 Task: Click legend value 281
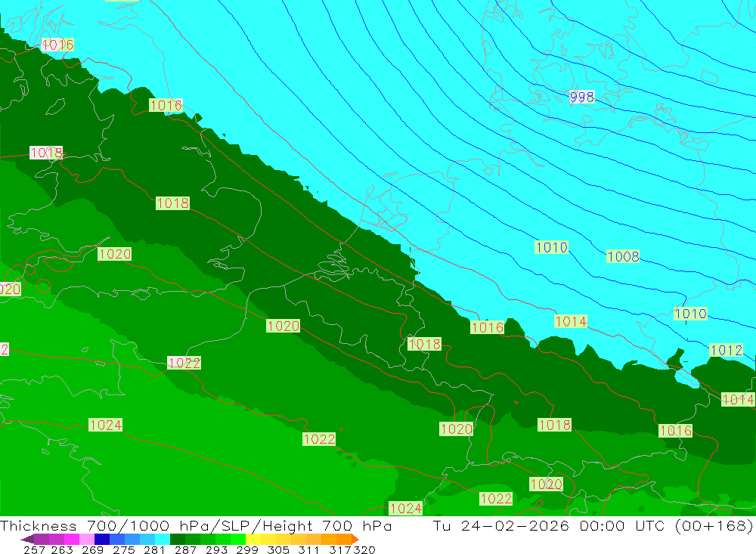tap(154, 549)
